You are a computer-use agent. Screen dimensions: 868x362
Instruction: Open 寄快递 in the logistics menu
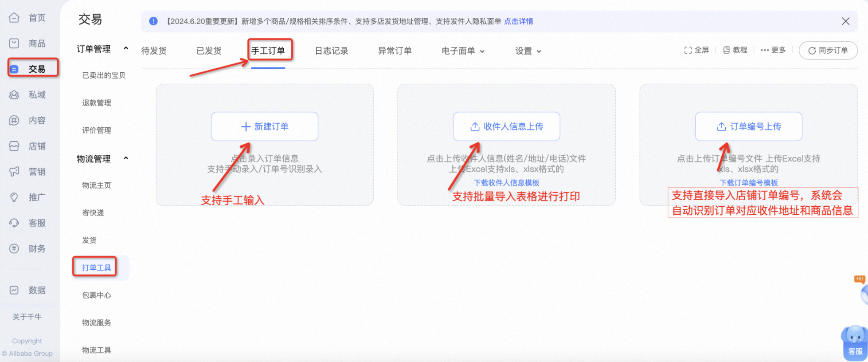click(93, 213)
